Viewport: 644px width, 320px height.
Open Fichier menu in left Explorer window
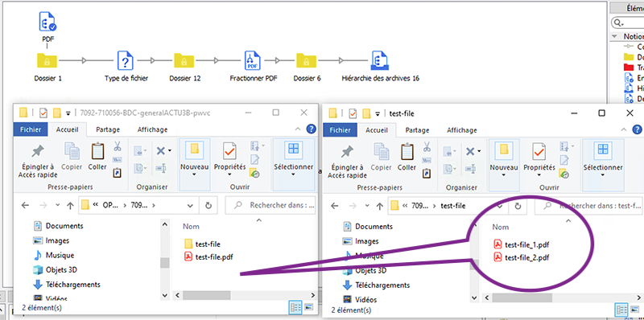pos(31,129)
